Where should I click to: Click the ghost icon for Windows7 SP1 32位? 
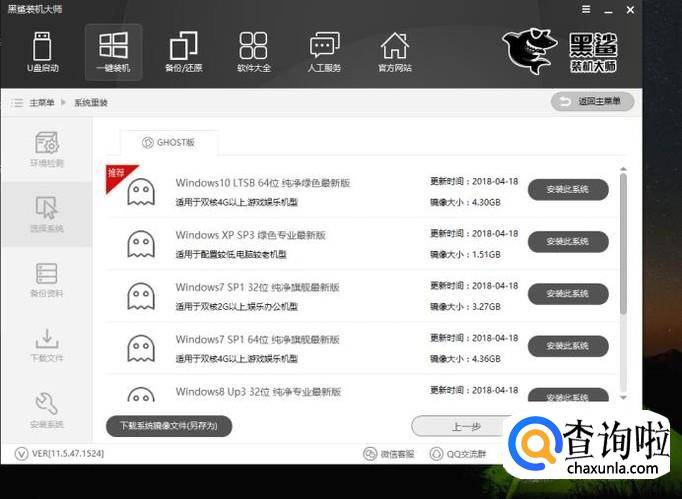[x=141, y=296]
